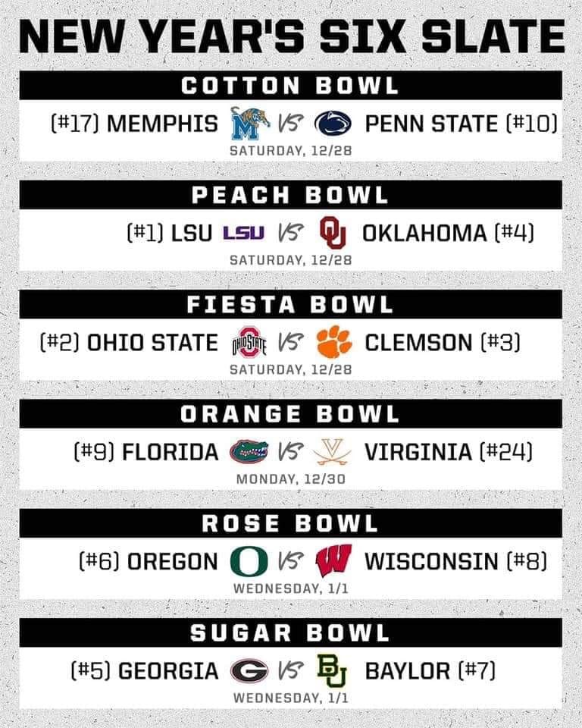Click the Virginia sabres logo

point(333,451)
